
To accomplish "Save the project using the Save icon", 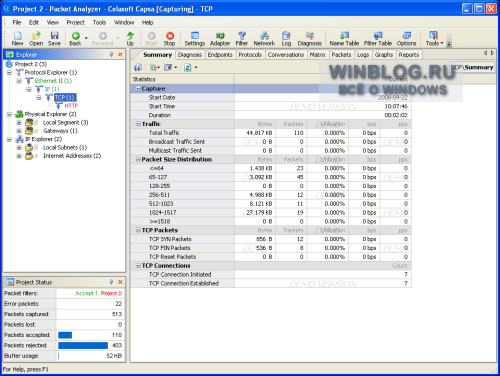I will click(54, 39).
